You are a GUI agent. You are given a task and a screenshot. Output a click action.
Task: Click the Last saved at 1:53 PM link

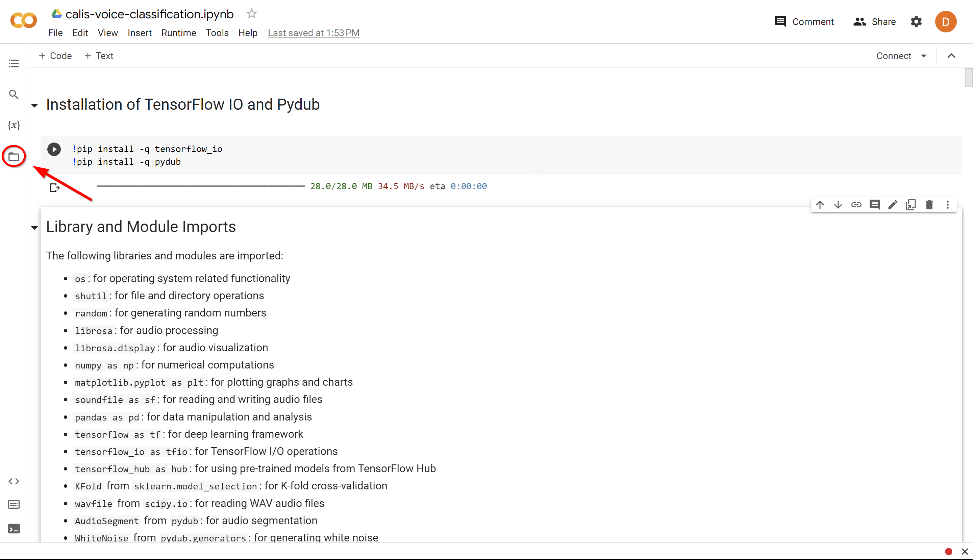(314, 33)
